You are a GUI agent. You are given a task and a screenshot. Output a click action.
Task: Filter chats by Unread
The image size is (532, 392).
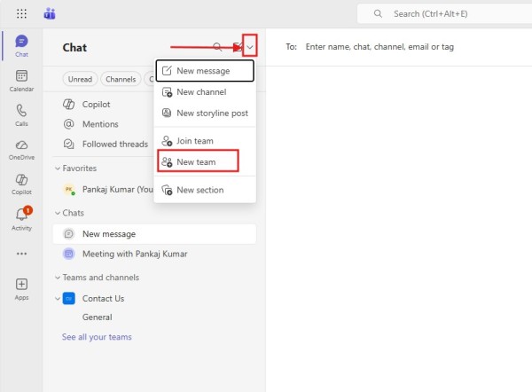click(80, 79)
